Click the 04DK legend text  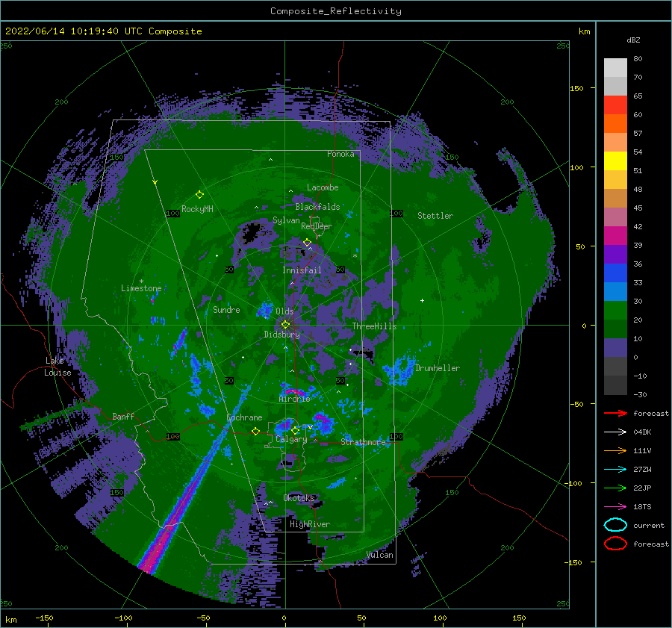[x=642, y=432]
